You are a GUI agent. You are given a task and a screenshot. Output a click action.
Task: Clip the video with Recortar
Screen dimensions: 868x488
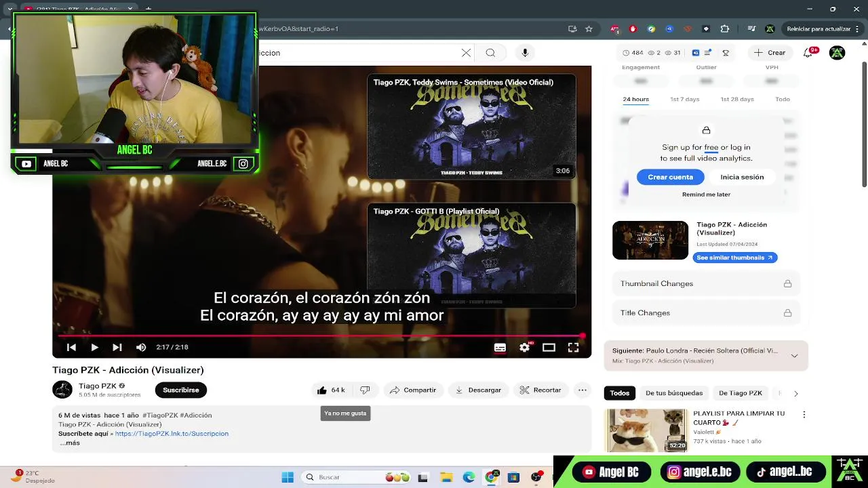tap(540, 390)
